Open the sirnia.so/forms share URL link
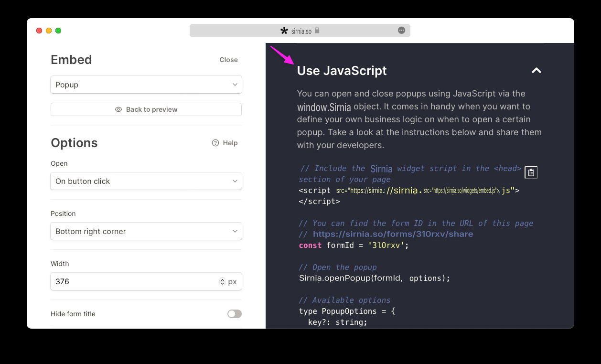601x364 pixels. [393, 234]
